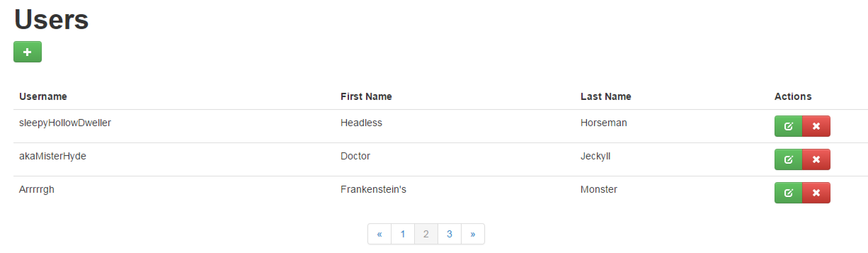Screen dimensions: 868x253
Task: Edit the Arrrrrgh user
Action: click(788, 193)
